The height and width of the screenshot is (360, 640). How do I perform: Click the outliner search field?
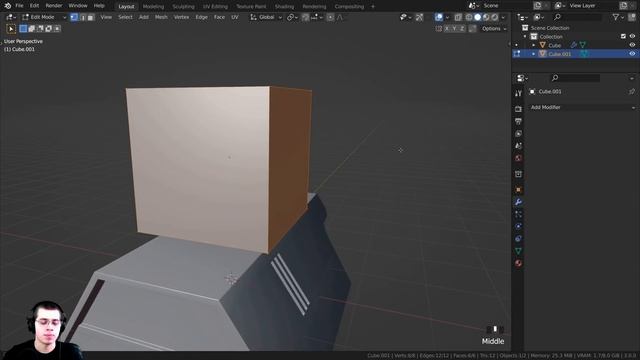click(576, 17)
